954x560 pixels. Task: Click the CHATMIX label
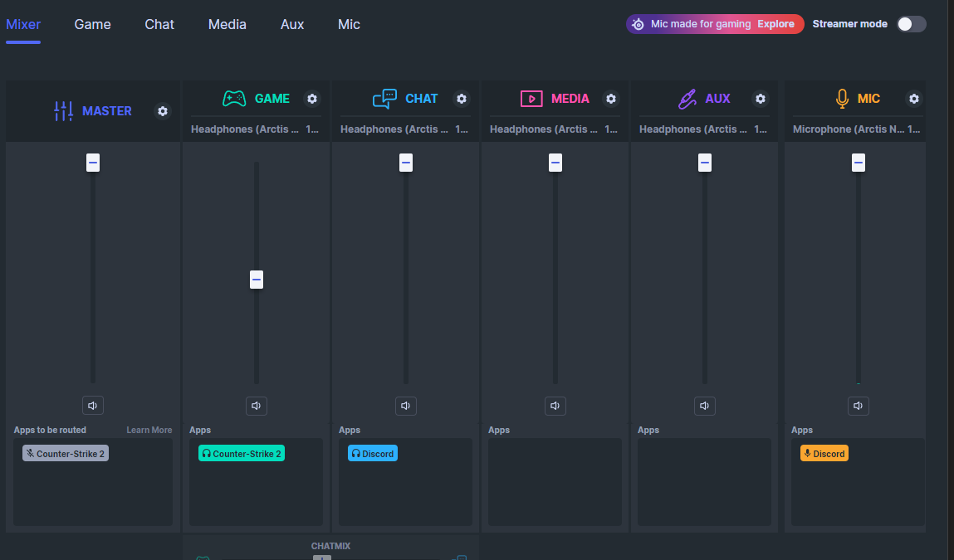(331, 546)
